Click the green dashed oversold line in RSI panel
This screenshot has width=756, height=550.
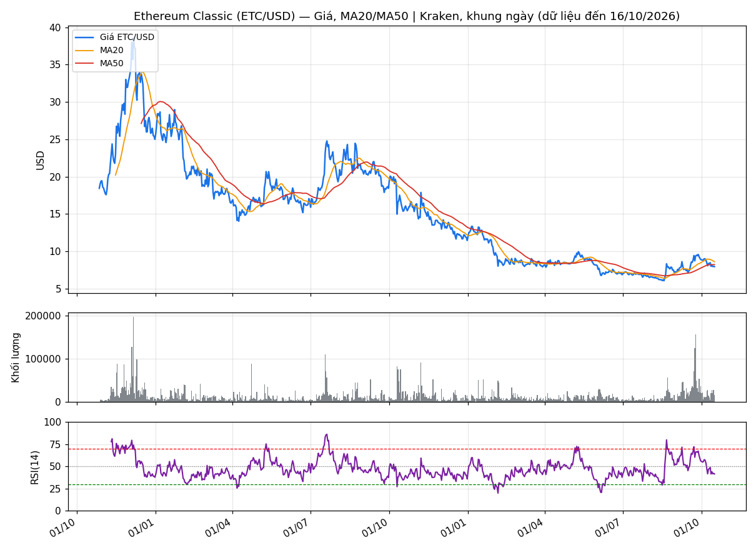[x=407, y=484]
